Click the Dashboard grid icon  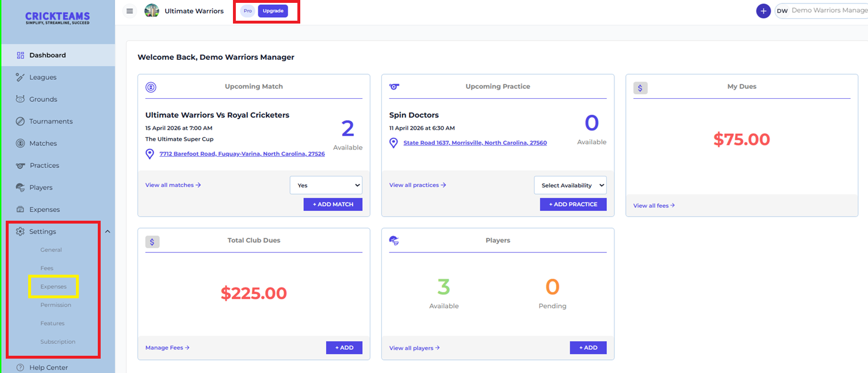20,55
